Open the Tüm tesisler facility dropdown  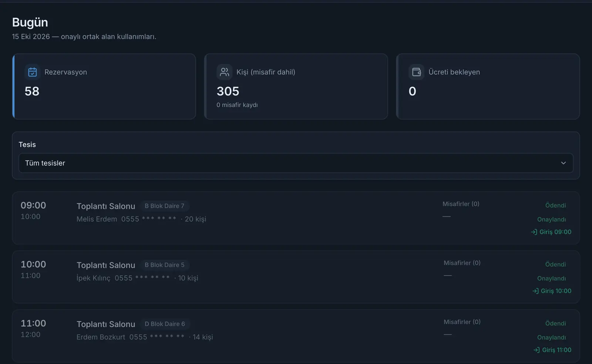296,163
